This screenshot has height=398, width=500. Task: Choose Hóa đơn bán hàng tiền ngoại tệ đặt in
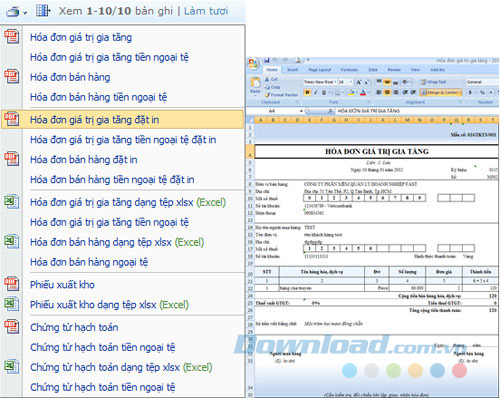[x=112, y=179]
